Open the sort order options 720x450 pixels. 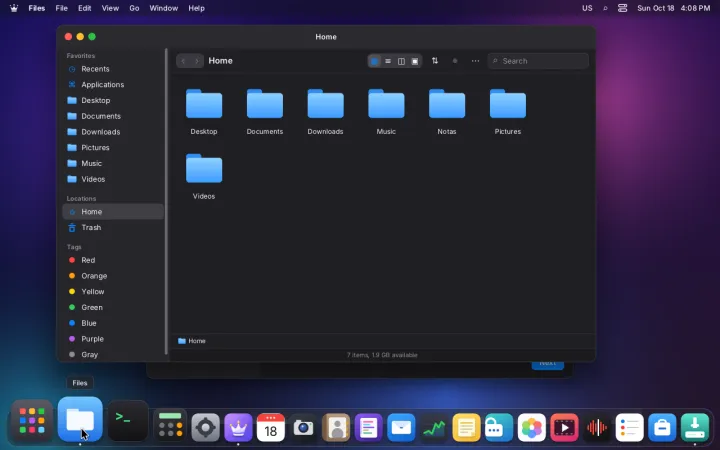click(x=434, y=61)
